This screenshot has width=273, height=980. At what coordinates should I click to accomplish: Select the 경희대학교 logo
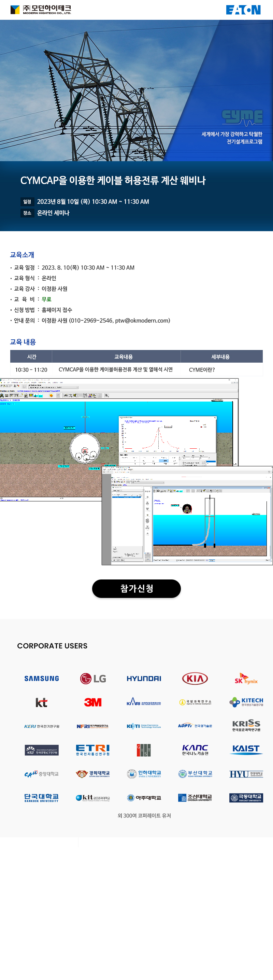pos(93,774)
